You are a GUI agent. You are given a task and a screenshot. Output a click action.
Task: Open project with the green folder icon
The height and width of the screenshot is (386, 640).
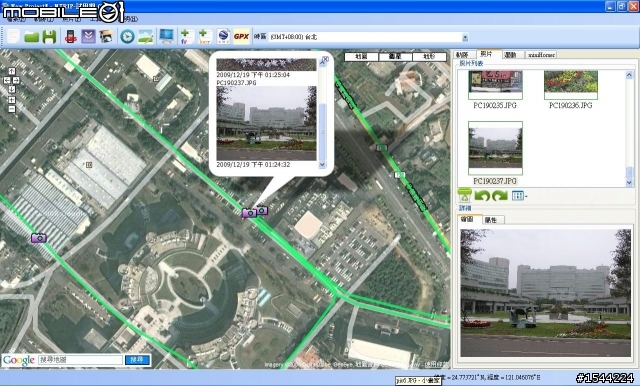coord(31,37)
